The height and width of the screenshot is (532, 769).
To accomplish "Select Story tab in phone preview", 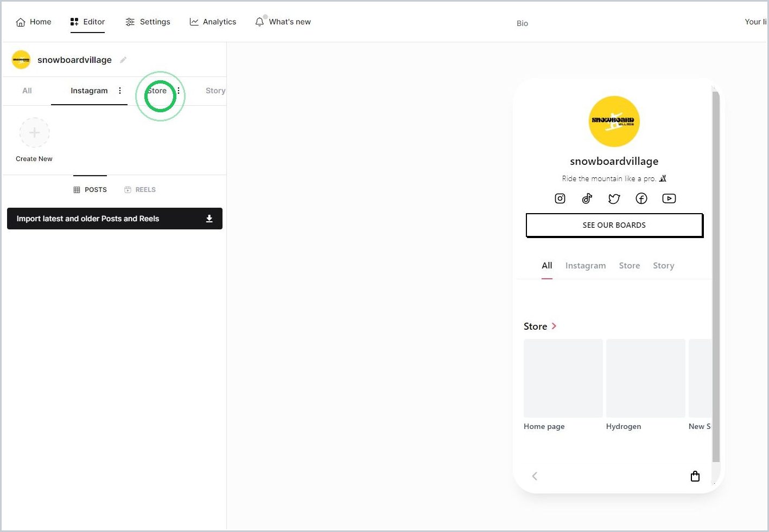I will (664, 266).
